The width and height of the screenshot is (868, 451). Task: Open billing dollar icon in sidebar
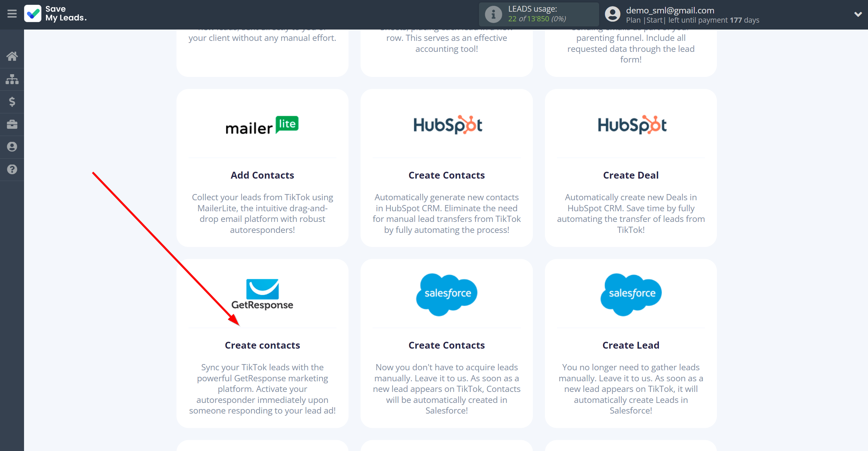[x=12, y=102]
